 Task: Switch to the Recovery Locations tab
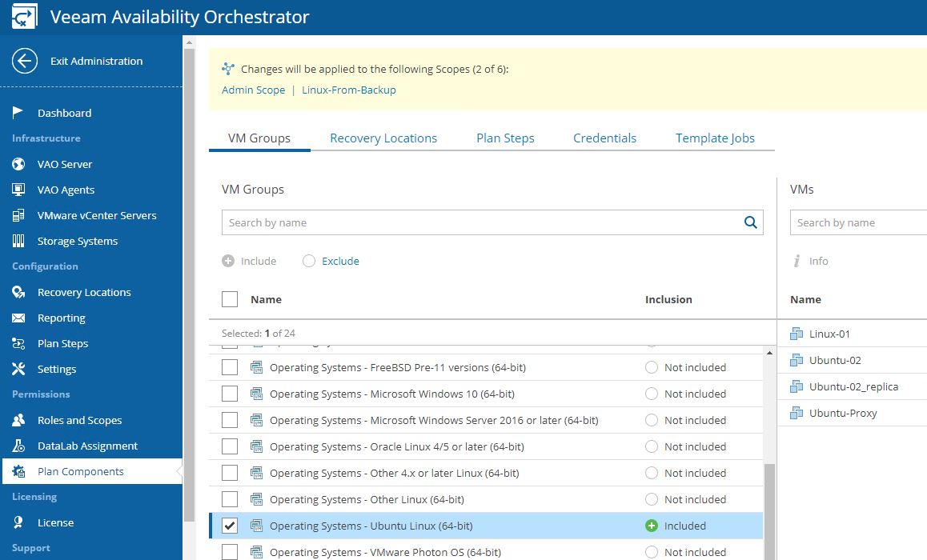(x=383, y=138)
